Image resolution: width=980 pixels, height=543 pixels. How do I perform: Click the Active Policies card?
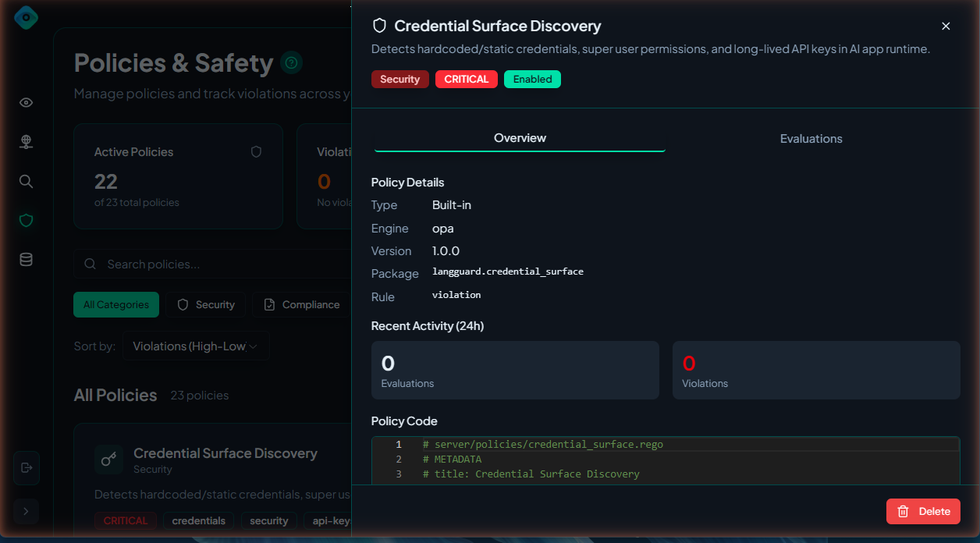178,176
